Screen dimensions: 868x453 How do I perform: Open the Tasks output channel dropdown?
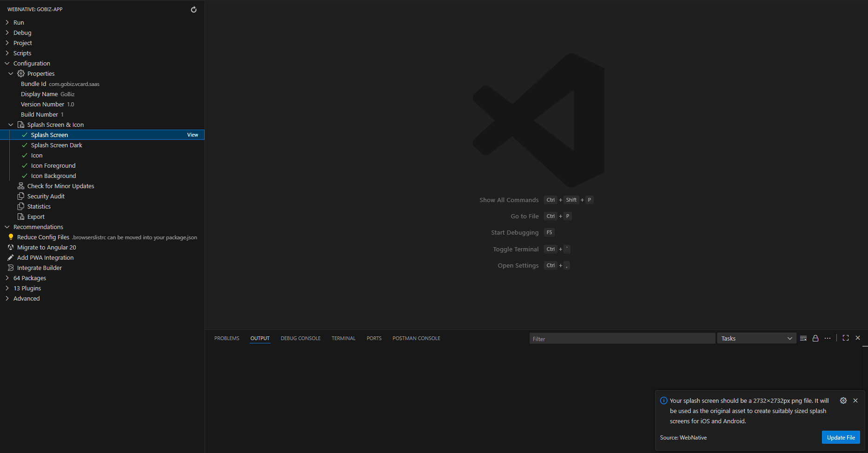pyautogui.click(x=756, y=339)
